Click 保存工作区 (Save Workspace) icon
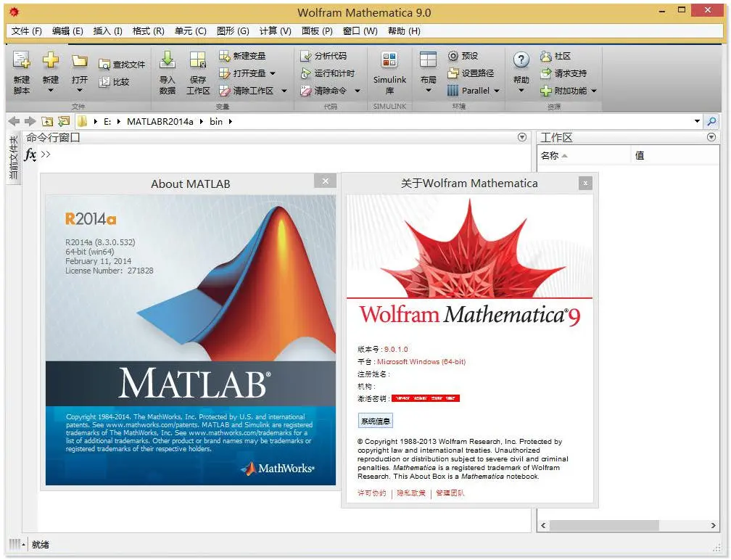Viewport: 731px width, 560px height. pyautogui.click(x=198, y=59)
